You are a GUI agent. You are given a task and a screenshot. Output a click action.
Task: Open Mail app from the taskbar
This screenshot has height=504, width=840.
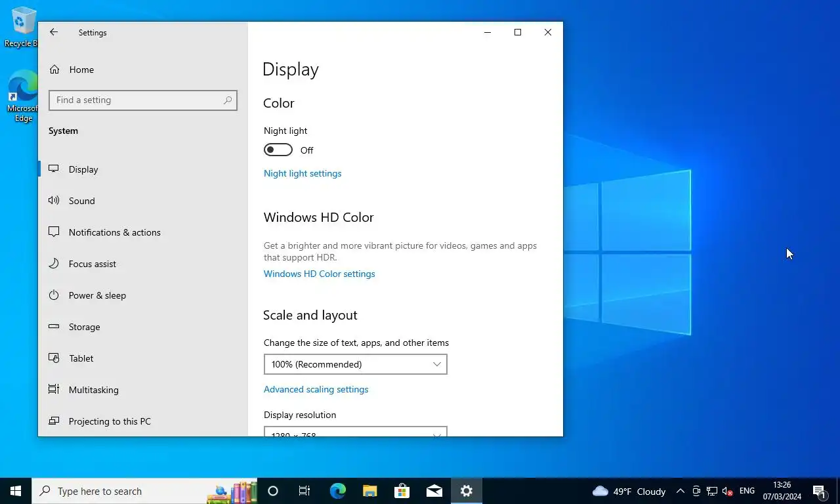434,491
